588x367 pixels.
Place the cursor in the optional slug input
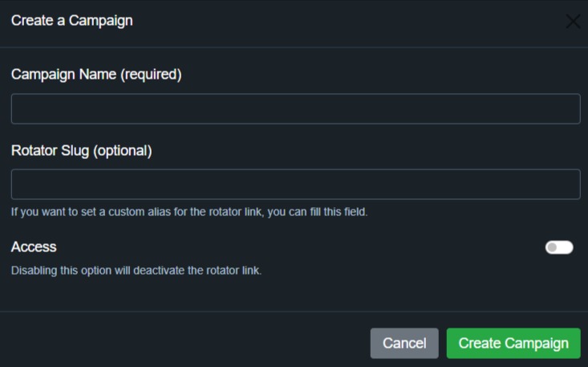(295, 184)
